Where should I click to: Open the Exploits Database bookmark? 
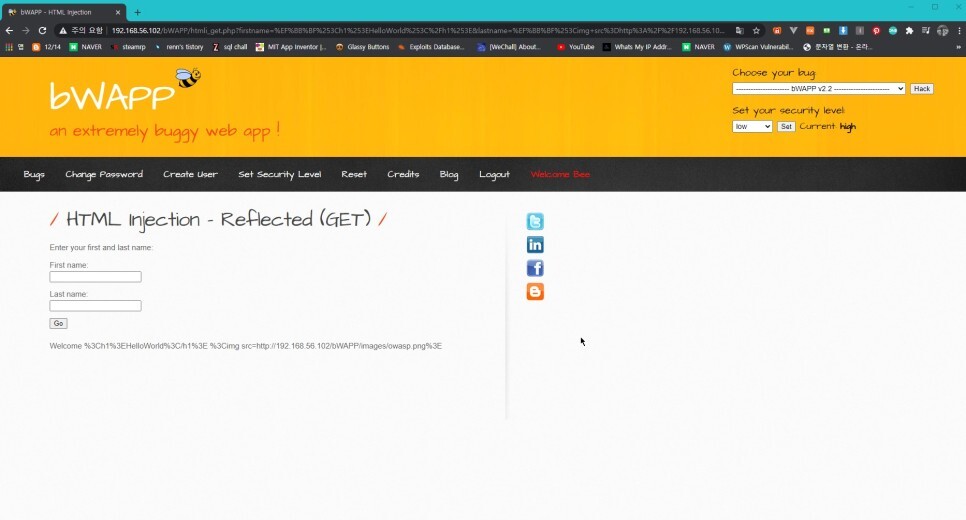click(x=431, y=47)
